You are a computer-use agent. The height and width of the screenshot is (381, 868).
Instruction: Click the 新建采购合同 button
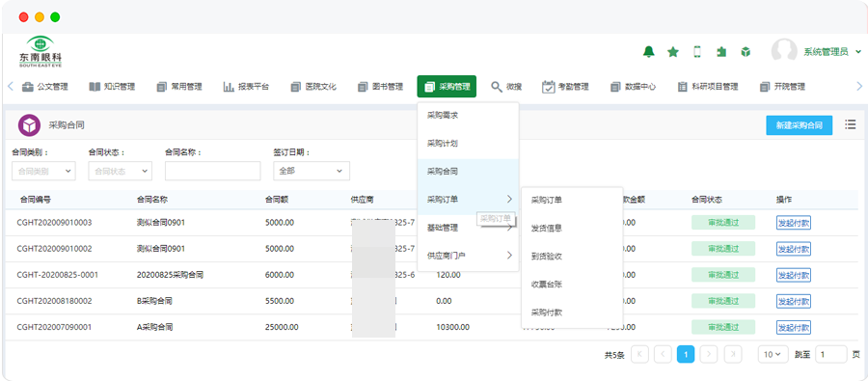tap(800, 125)
